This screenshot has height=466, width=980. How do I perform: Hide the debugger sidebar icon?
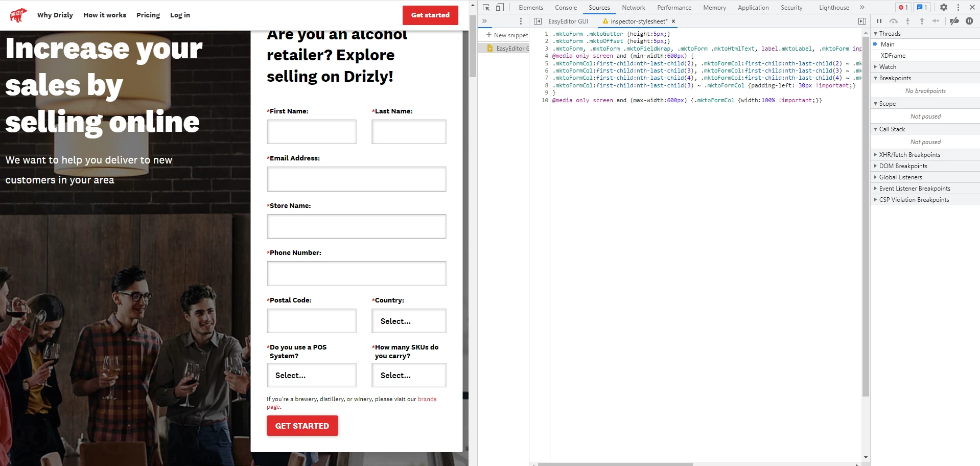pos(862,21)
